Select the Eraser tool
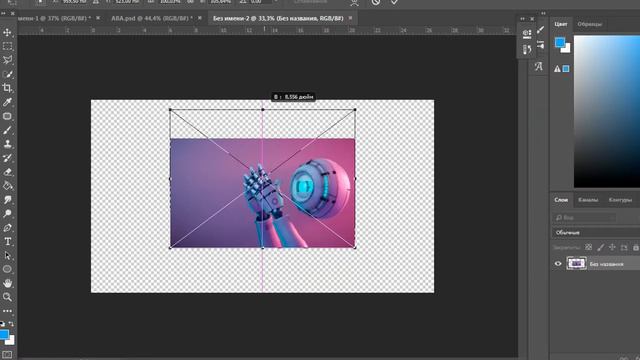This screenshot has height=360, width=640. point(7,172)
